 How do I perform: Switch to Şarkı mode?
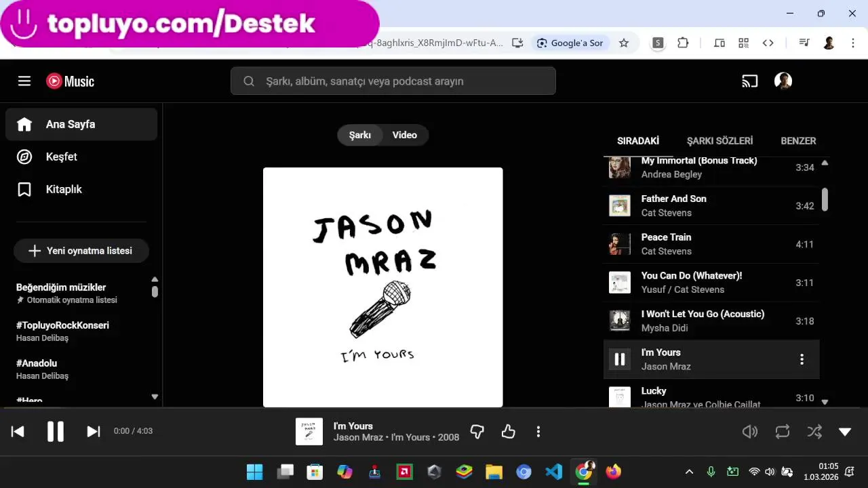[x=360, y=135]
